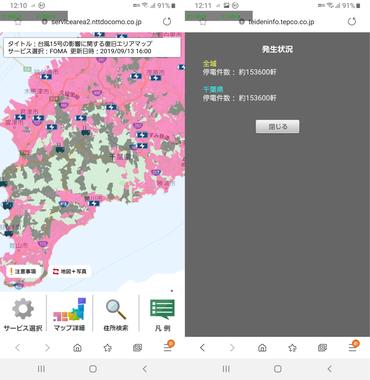Tap Android back button on right phone
The width and height of the screenshot is (370, 380).
point(330,369)
